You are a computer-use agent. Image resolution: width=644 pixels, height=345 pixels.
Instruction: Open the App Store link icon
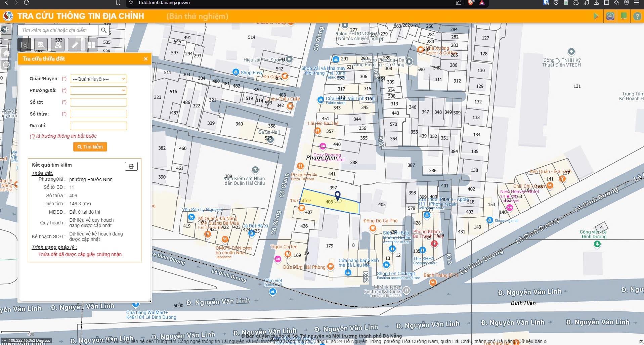click(x=610, y=16)
